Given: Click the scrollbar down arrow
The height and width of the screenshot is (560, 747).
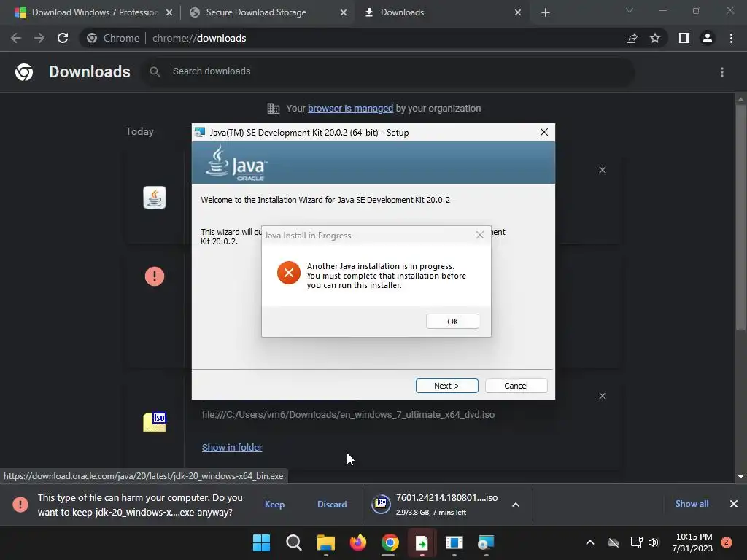Looking at the screenshot, I should click(x=740, y=477).
